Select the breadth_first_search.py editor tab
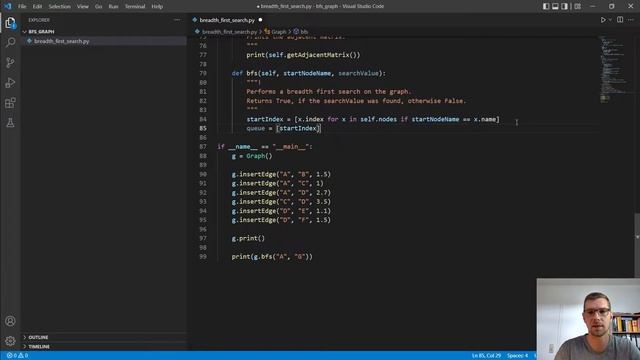This screenshot has height=360, width=640. 227,20
